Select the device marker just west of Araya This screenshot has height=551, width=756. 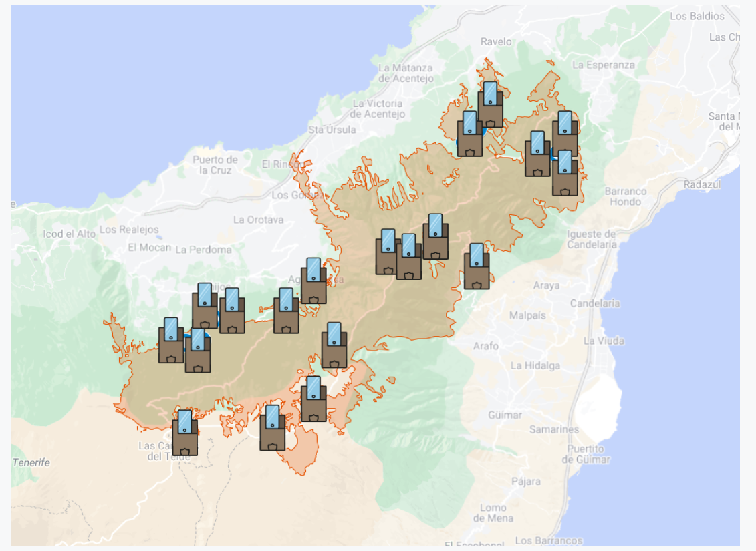click(x=477, y=266)
